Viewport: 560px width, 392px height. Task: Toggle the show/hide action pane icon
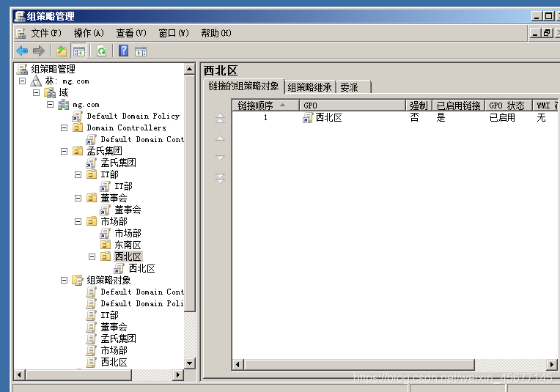coord(141,51)
